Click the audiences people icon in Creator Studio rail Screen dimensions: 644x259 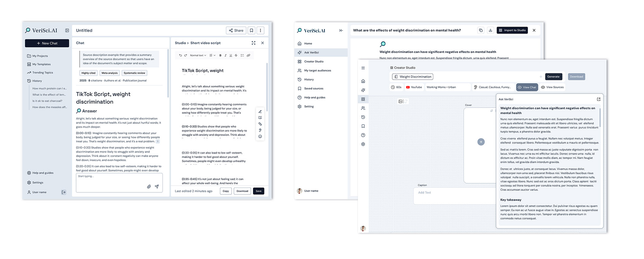(363, 108)
